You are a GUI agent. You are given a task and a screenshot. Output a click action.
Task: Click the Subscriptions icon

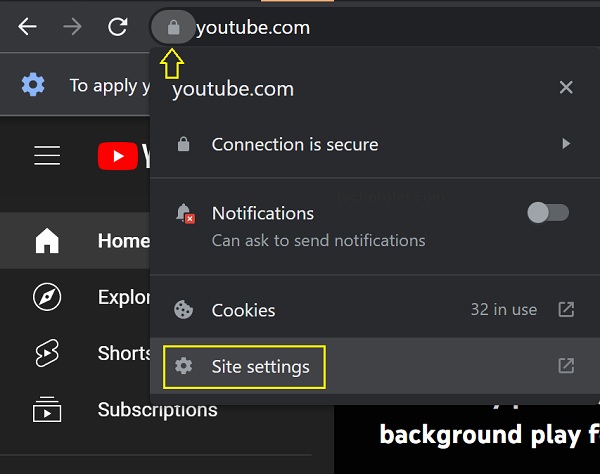(47, 409)
